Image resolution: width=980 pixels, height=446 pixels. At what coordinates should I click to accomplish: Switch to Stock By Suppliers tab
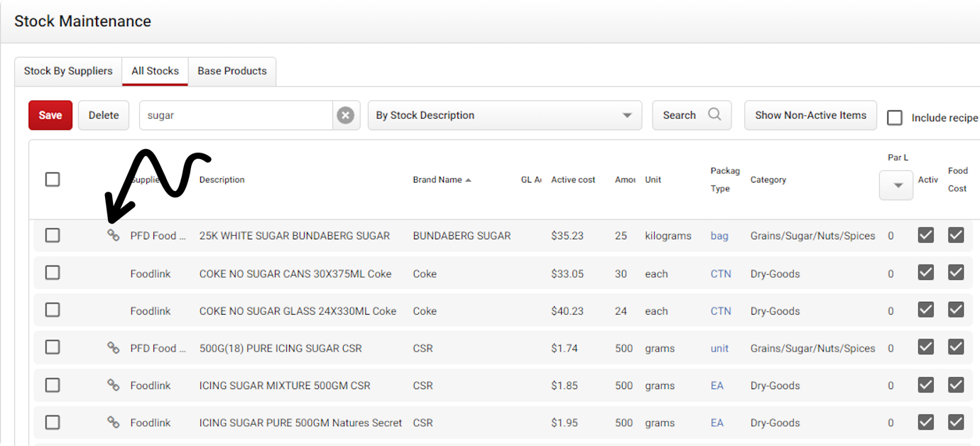tap(68, 71)
